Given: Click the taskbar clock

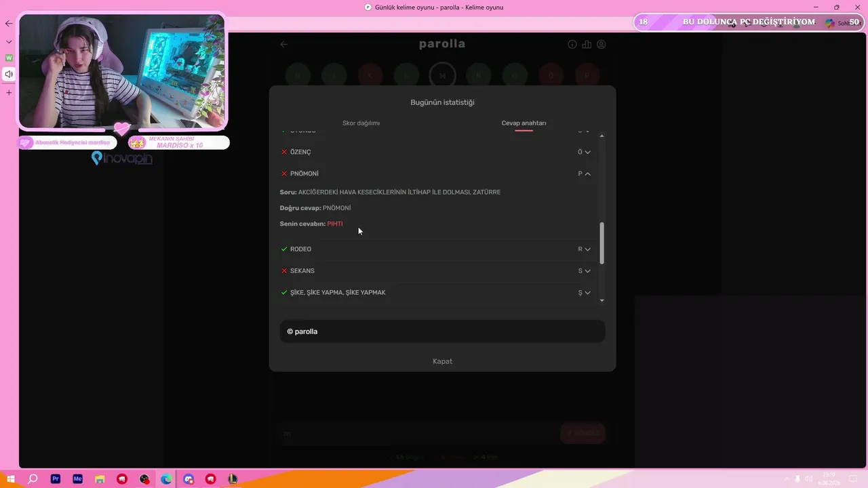Looking at the screenshot, I should pyautogui.click(x=829, y=479).
